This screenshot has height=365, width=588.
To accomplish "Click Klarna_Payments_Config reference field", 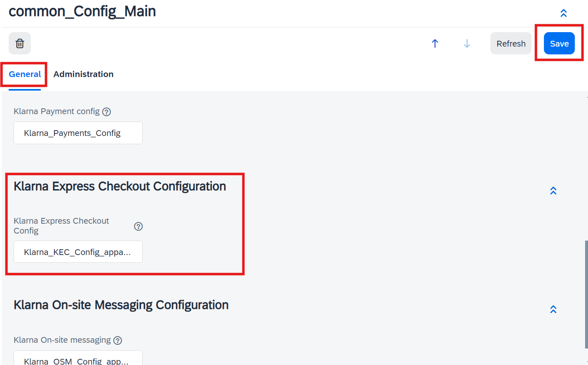I will click(78, 133).
